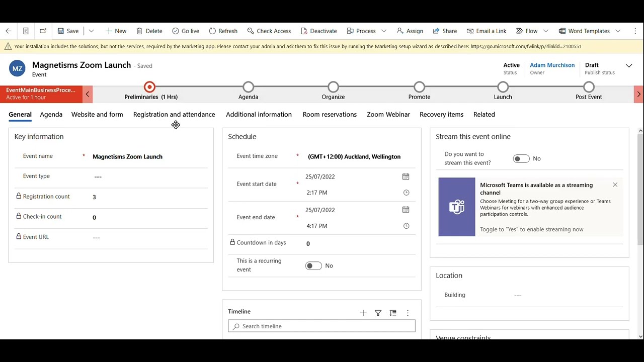Share the event record
644x362 pixels.
[x=445, y=31]
